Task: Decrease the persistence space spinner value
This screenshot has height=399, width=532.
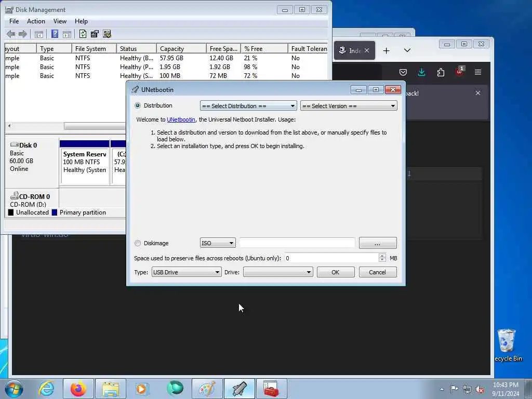Action: (x=382, y=260)
